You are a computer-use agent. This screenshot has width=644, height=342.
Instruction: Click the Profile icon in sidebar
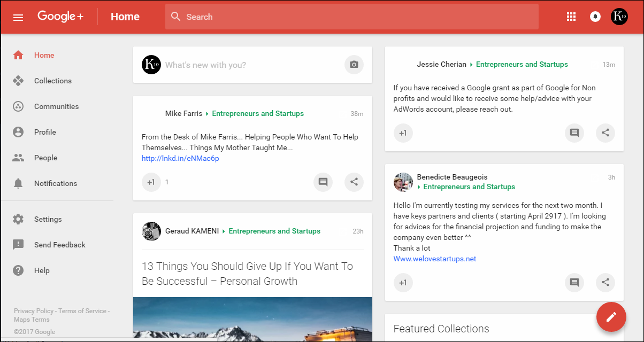(18, 132)
